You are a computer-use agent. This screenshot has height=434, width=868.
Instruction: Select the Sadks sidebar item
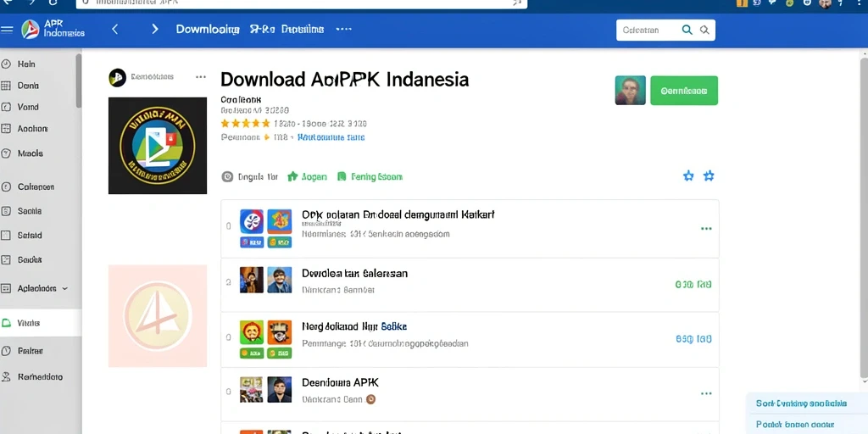(x=30, y=259)
